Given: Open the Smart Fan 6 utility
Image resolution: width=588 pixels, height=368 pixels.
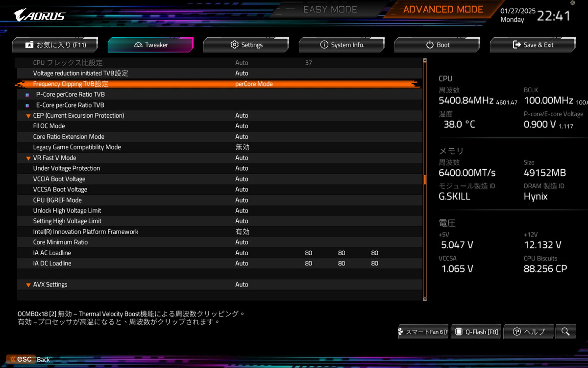Looking at the screenshot, I should click(x=424, y=332).
